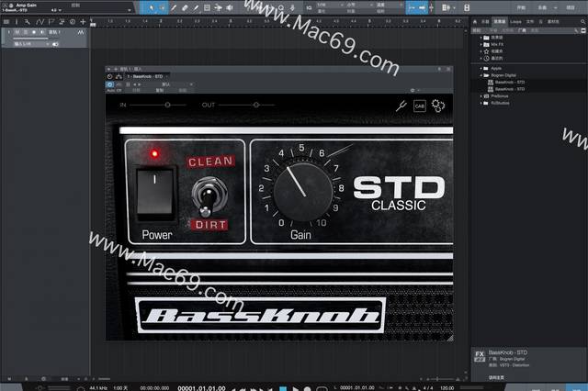The height and width of the screenshot is (391, 588).
Task: Click the wrench track options icon
Action: click(x=28, y=22)
